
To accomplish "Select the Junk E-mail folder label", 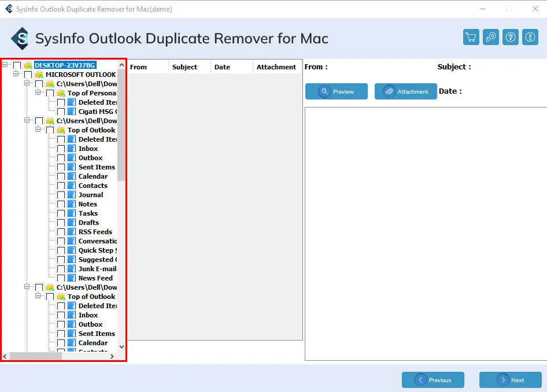I will coord(97,269).
